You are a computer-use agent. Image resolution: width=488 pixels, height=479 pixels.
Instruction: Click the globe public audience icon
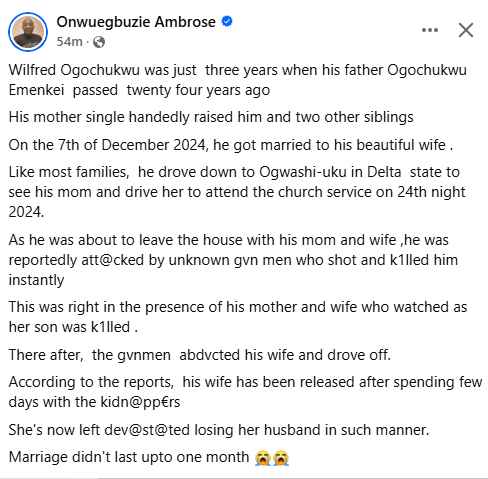pyautogui.click(x=99, y=42)
